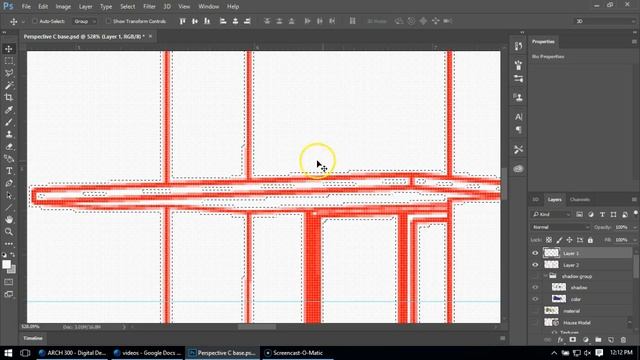The image size is (640, 360).
Task: Add a layer mask
Action: click(573, 340)
